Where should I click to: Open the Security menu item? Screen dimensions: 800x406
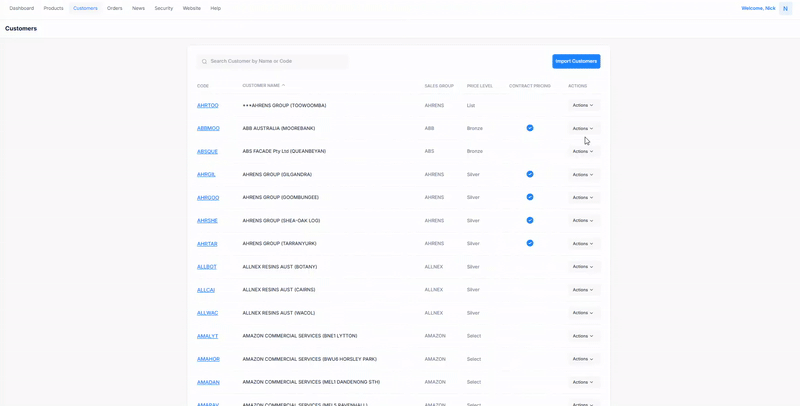(x=164, y=8)
